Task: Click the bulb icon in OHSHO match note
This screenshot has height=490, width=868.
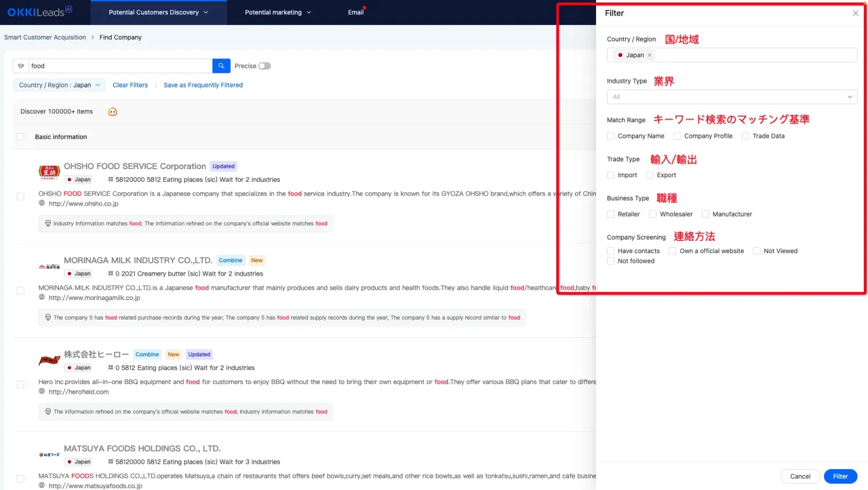Action: point(48,223)
